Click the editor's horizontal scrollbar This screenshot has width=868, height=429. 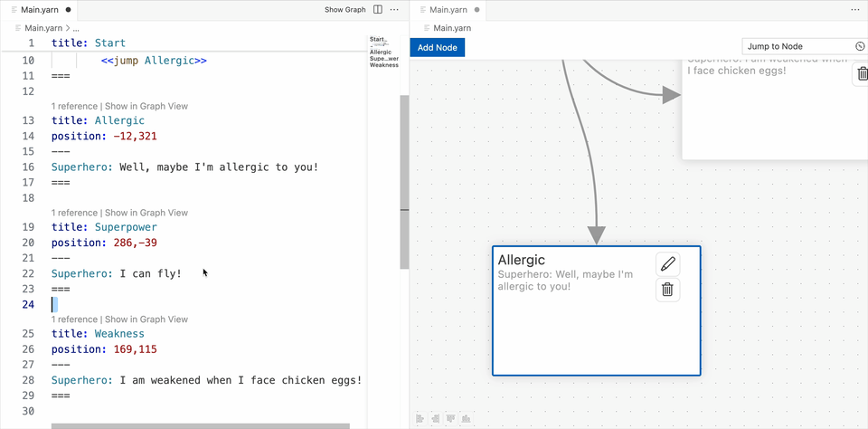point(200,425)
